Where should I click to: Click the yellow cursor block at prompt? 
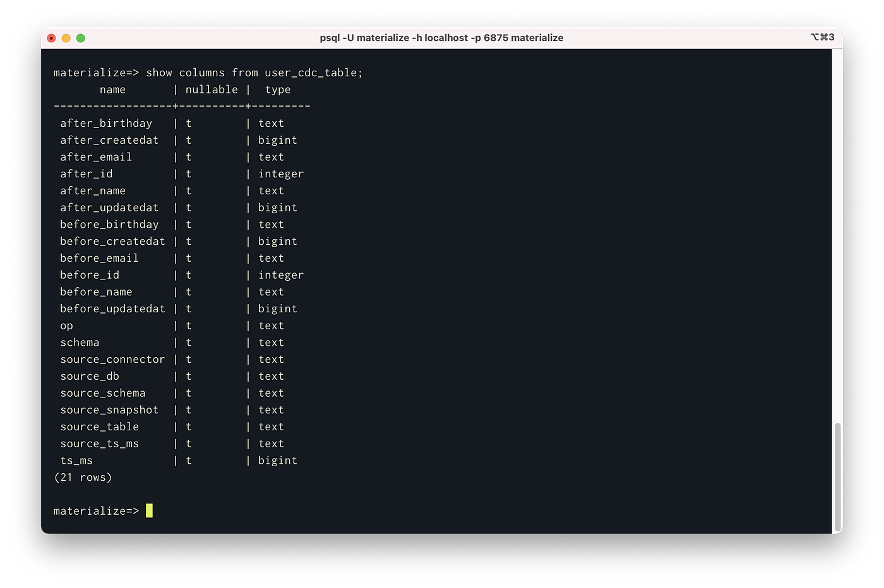click(x=149, y=511)
